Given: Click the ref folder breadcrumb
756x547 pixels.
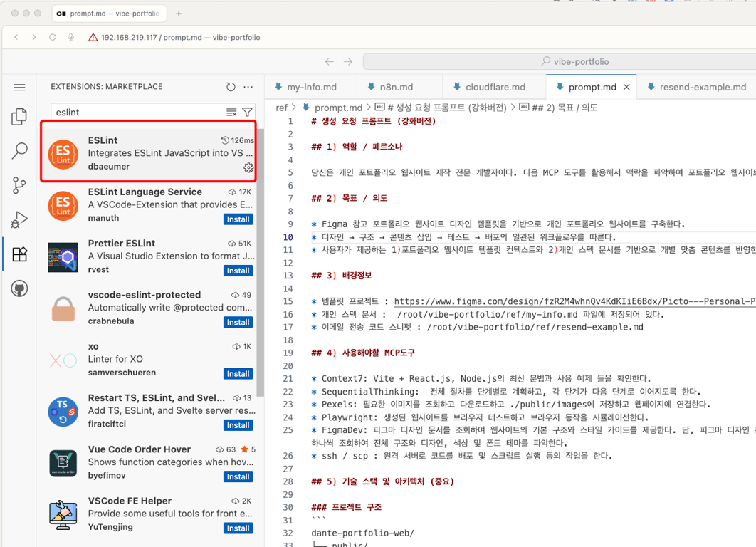Looking at the screenshot, I should 281,108.
